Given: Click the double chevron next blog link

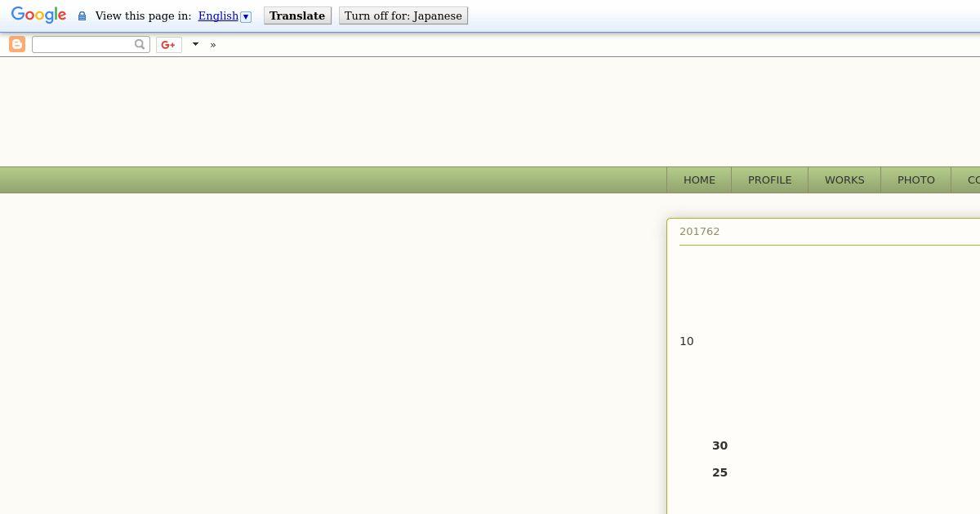Looking at the screenshot, I should (x=213, y=44).
